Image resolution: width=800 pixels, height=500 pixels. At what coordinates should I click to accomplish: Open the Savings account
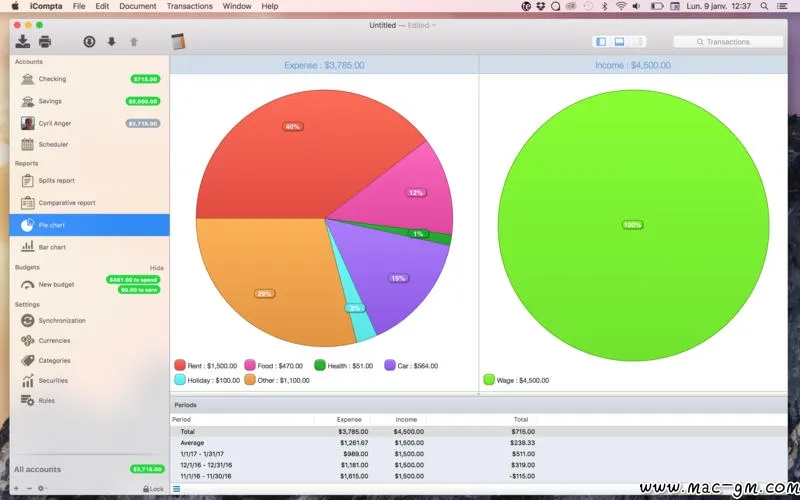pos(89,101)
